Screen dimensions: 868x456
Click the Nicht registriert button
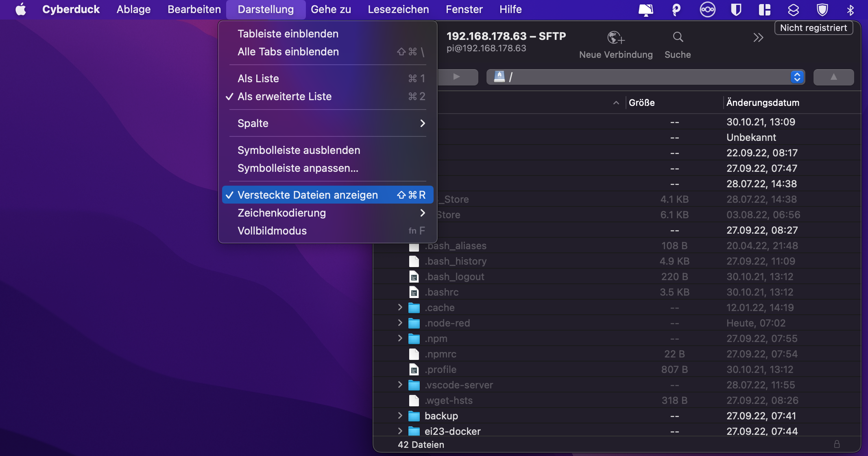click(813, 28)
